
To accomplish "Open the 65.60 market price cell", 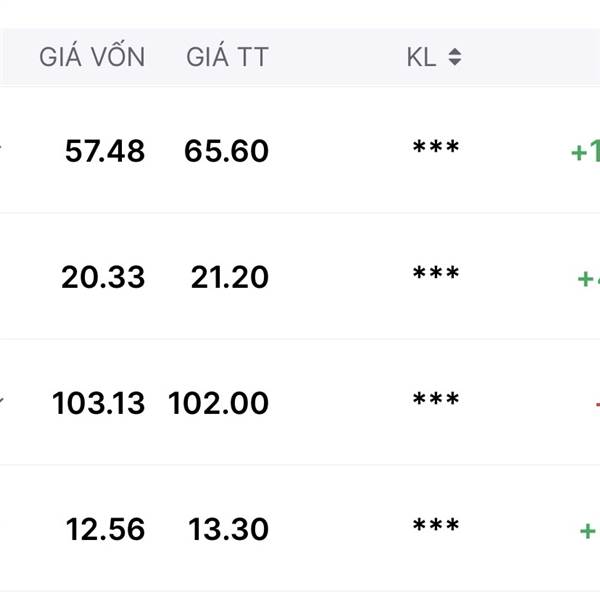I will click(x=227, y=151).
